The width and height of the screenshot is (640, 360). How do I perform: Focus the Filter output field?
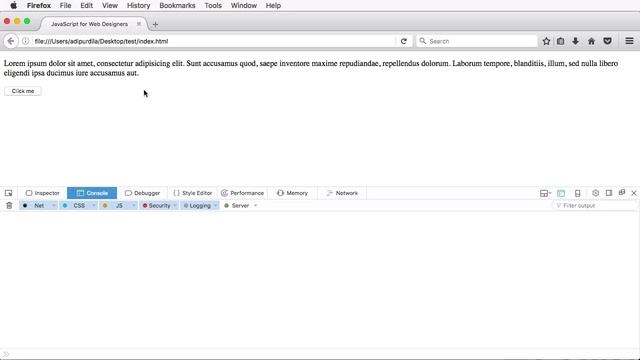click(x=595, y=206)
